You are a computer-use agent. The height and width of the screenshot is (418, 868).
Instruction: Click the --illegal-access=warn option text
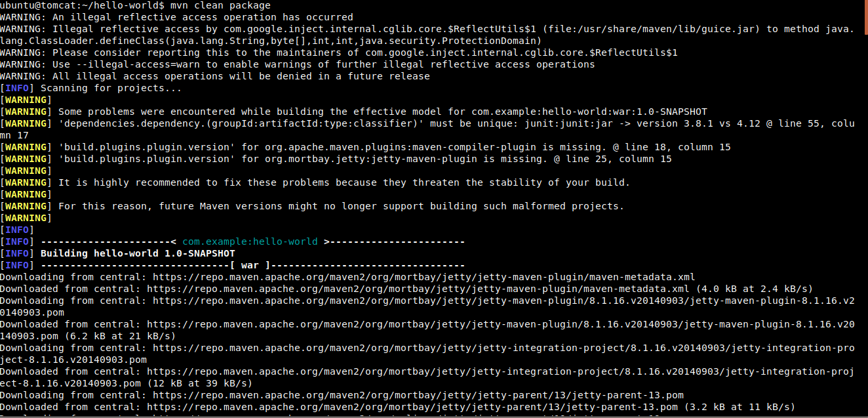pyautogui.click(x=137, y=64)
